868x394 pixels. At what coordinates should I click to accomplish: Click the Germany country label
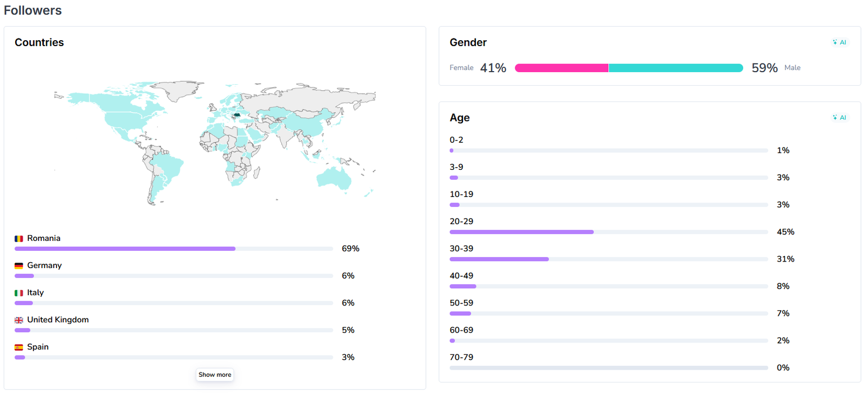[44, 265]
